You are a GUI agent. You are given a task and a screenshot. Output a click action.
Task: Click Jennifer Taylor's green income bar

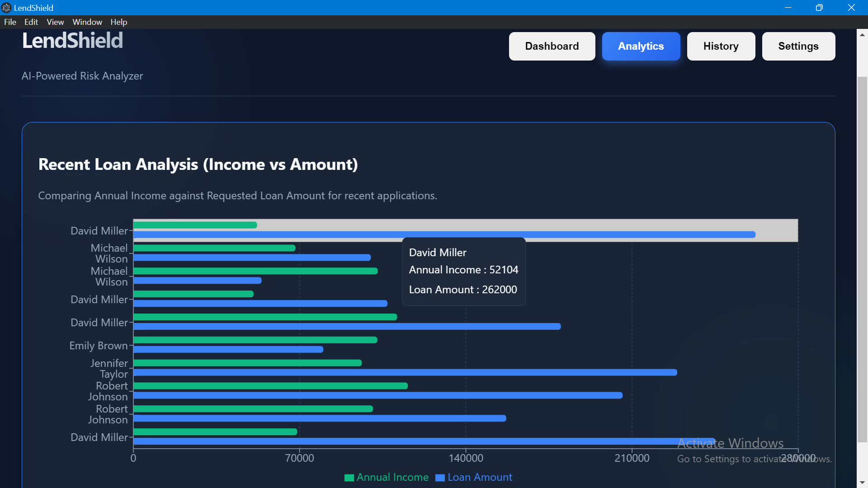(x=247, y=363)
